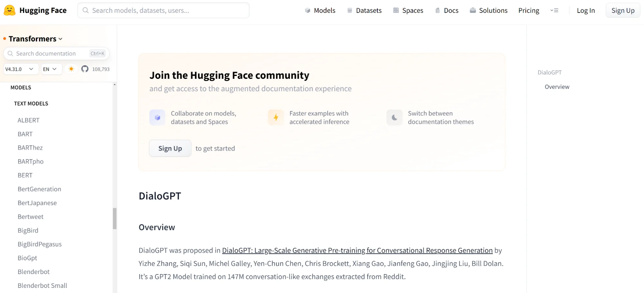Open the Datasets menu item
This screenshot has height=293, width=644.
tap(364, 10)
